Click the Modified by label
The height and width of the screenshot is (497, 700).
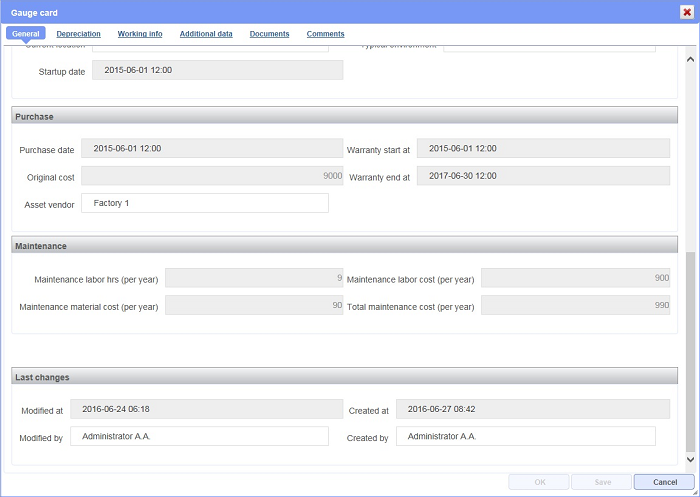tap(41, 439)
